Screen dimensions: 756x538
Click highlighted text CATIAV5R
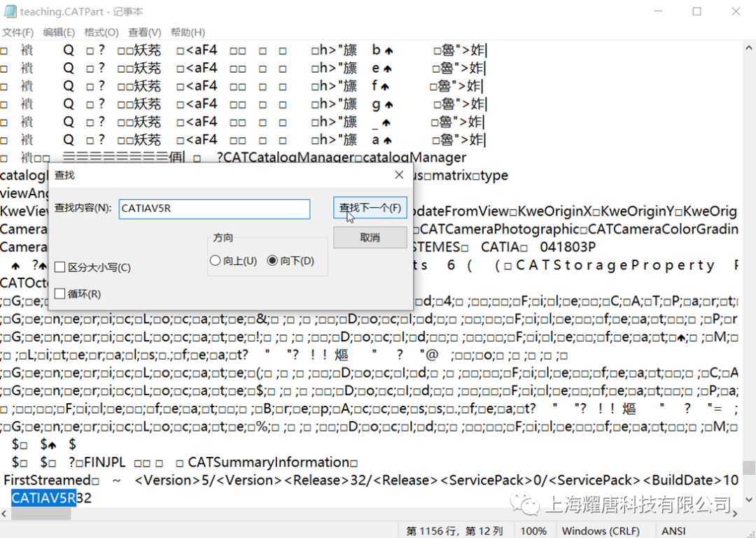pos(43,498)
